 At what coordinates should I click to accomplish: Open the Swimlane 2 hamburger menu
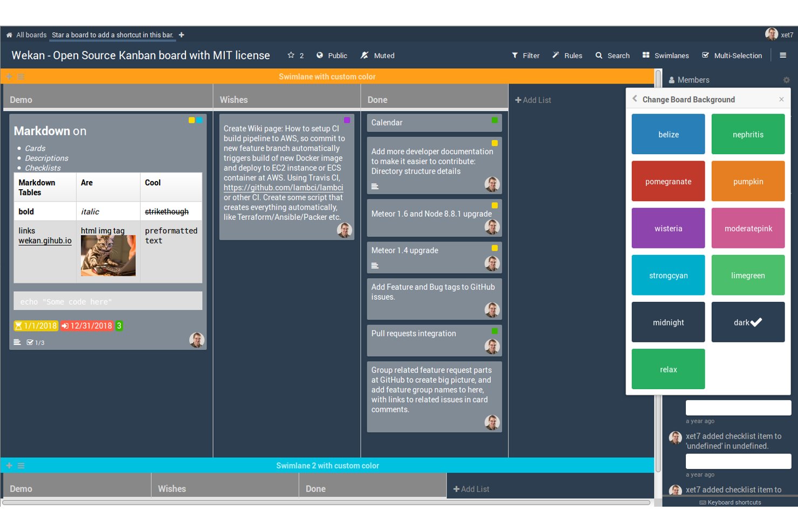(x=21, y=465)
